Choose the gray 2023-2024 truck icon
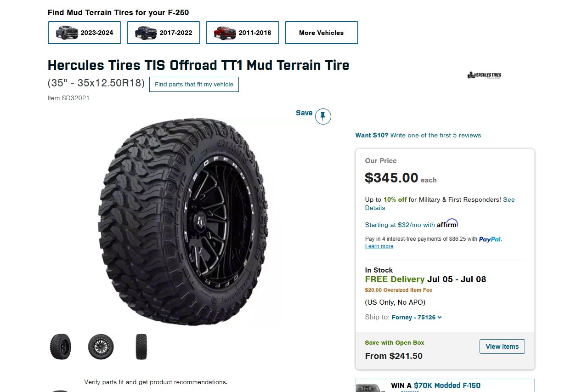Image resolution: width=582 pixels, height=392 pixels. coord(67,33)
